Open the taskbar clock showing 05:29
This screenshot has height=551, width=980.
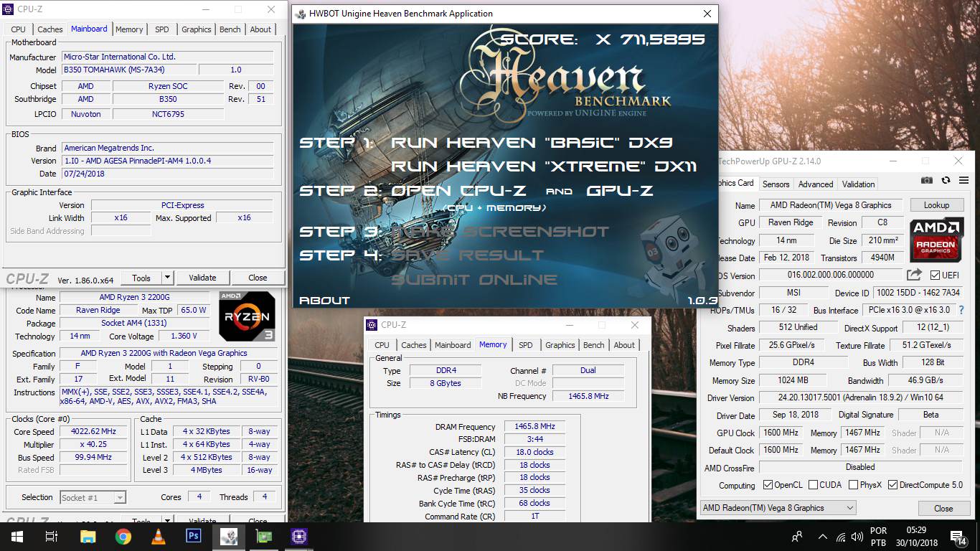tap(917, 537)
